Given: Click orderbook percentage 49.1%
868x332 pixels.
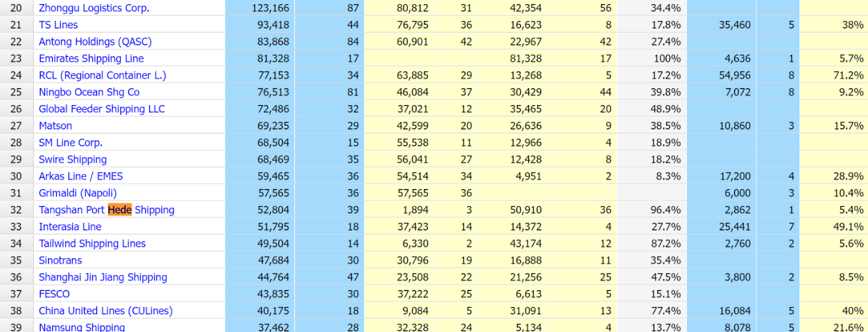Looking at the screenshot, I should (x=848, y=227).
